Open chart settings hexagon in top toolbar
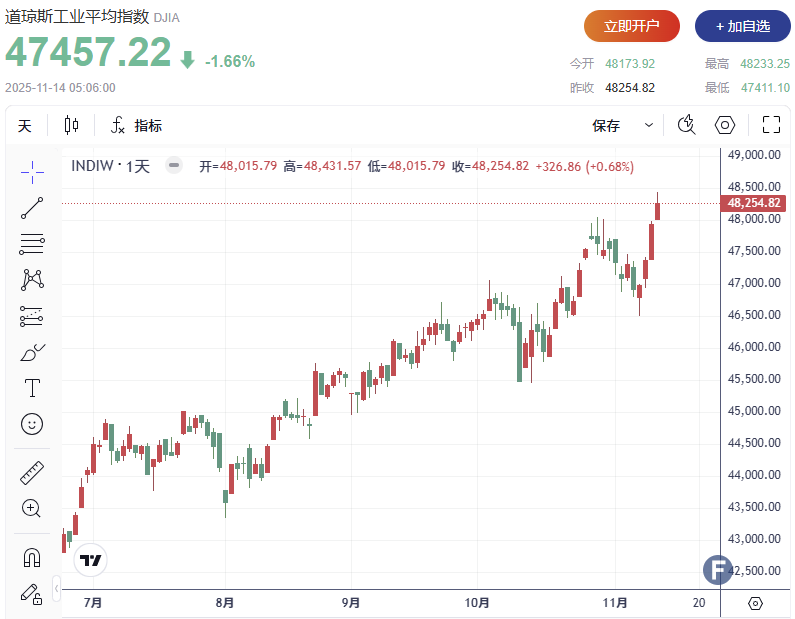795x619 pixels. coord(725,126)
